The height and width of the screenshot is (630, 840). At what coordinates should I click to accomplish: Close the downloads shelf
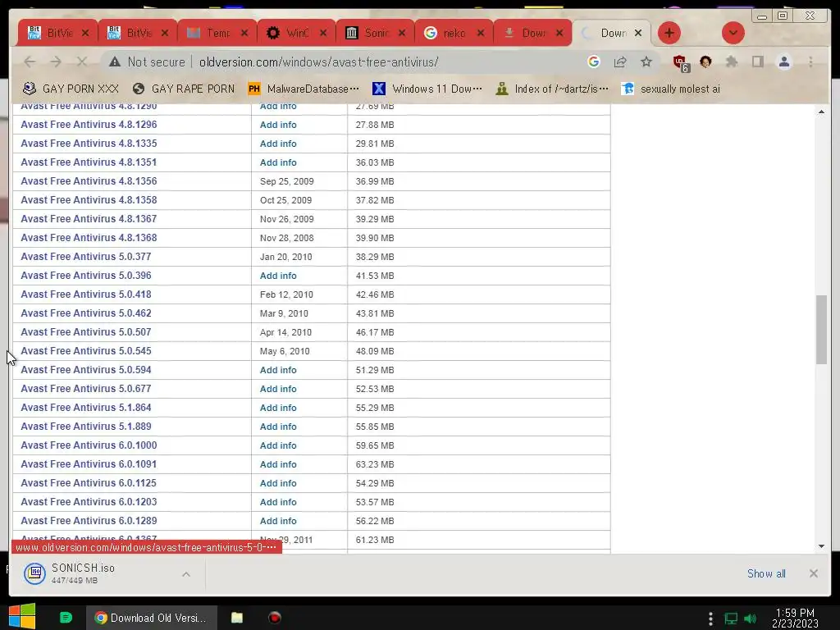click(x=813, y=573)
